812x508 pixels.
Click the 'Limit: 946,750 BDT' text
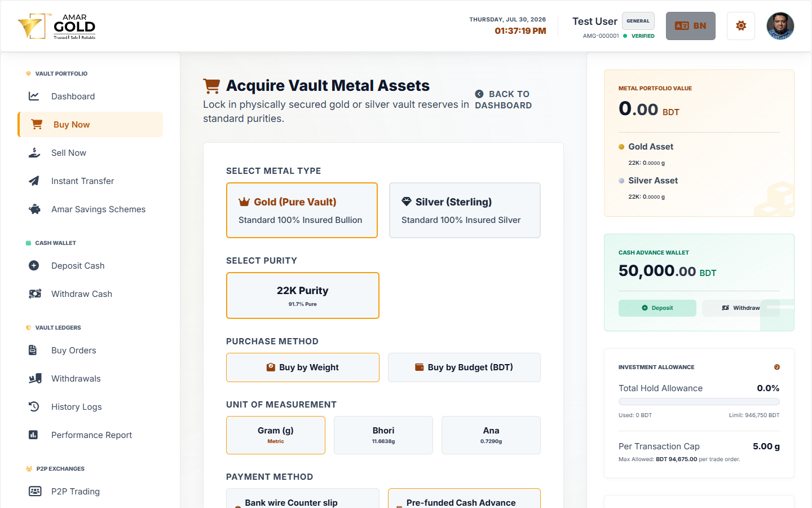(x=754, y=415)
